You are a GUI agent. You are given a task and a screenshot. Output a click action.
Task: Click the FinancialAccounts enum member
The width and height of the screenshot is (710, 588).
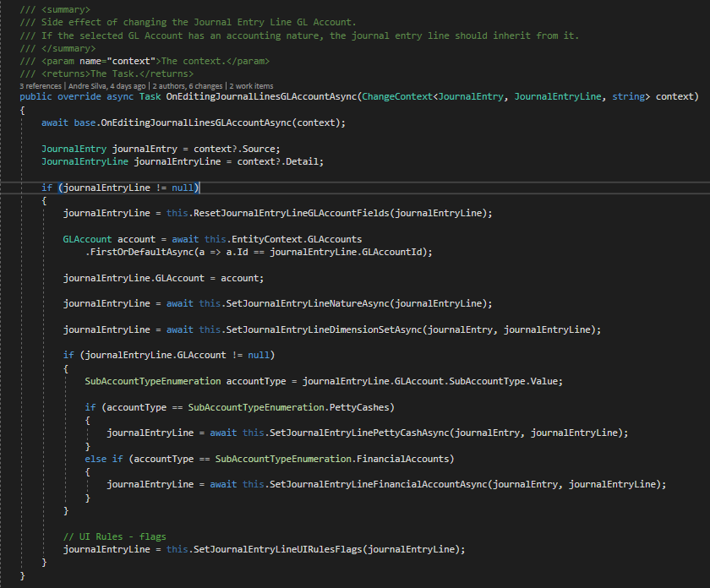pos(402,459)
